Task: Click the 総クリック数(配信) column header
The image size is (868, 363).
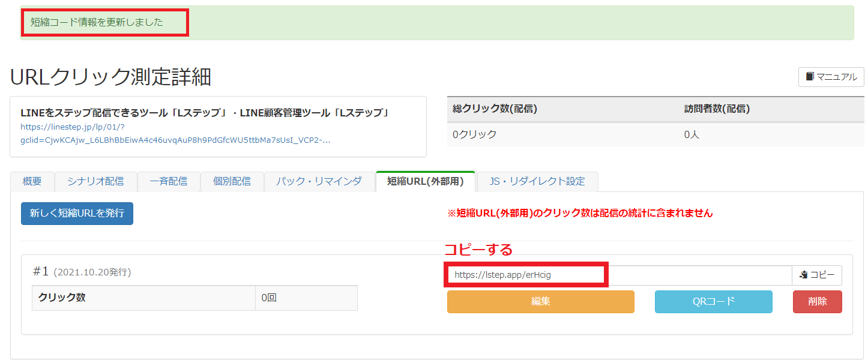Action: coord(495,109)
